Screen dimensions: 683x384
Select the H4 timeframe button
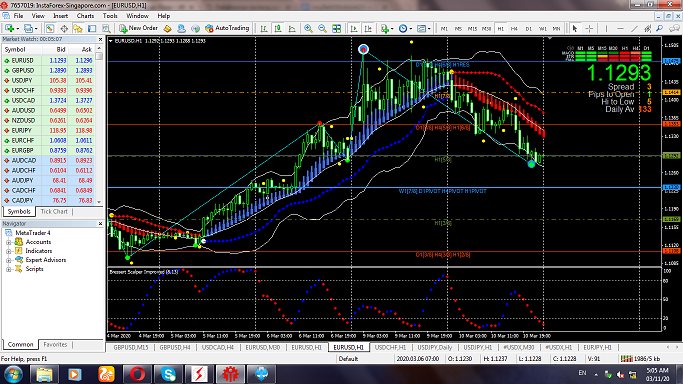(x=514, y=28)
